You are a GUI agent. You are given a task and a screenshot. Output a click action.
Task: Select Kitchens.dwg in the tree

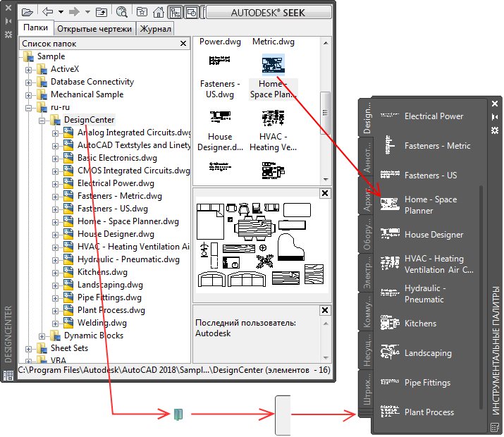(102, 272)
